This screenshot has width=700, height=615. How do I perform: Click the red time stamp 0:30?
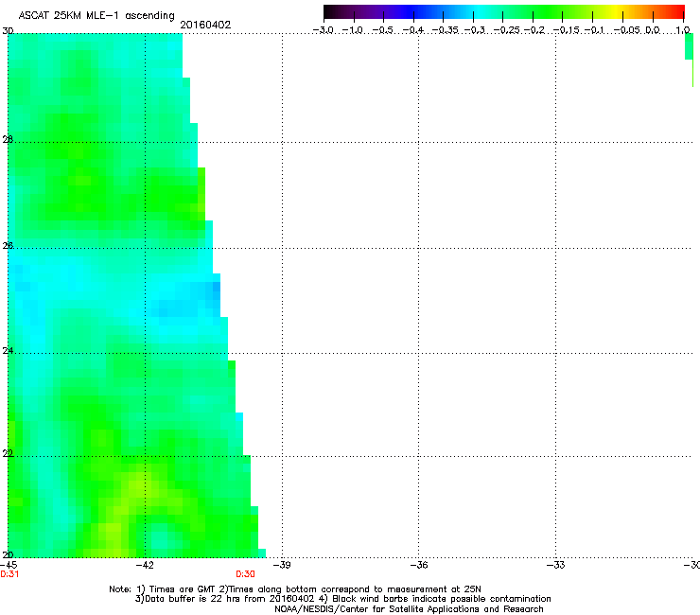pos(245,574)
